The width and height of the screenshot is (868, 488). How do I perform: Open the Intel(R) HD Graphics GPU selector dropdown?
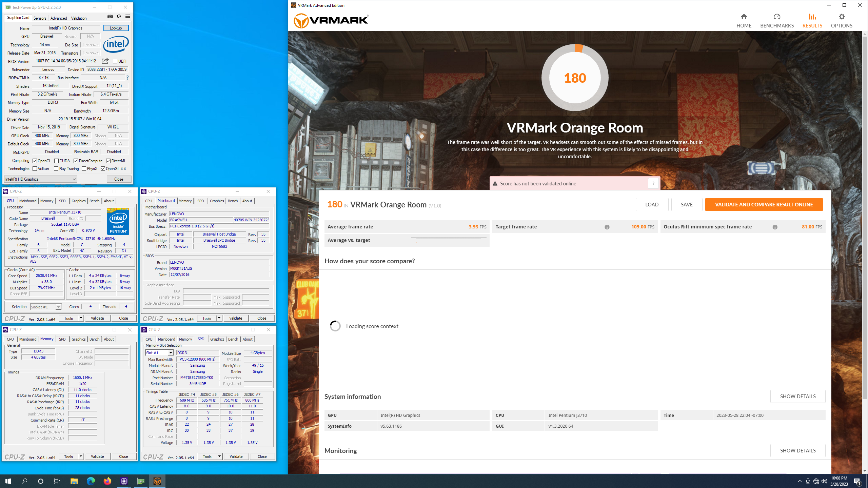coord(41,179)
